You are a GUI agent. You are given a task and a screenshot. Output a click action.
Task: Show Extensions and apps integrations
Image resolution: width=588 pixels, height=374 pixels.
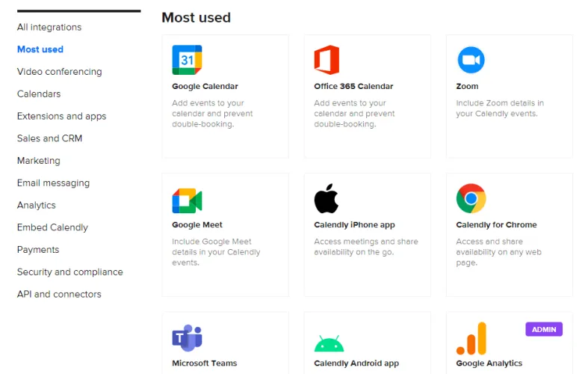coord(61,117)
